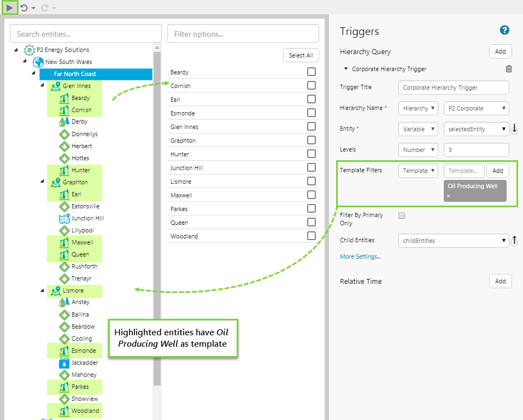This screenshot has height=420, width=523.
Task: Click the undo arrow icon
Action: [24, 8]
